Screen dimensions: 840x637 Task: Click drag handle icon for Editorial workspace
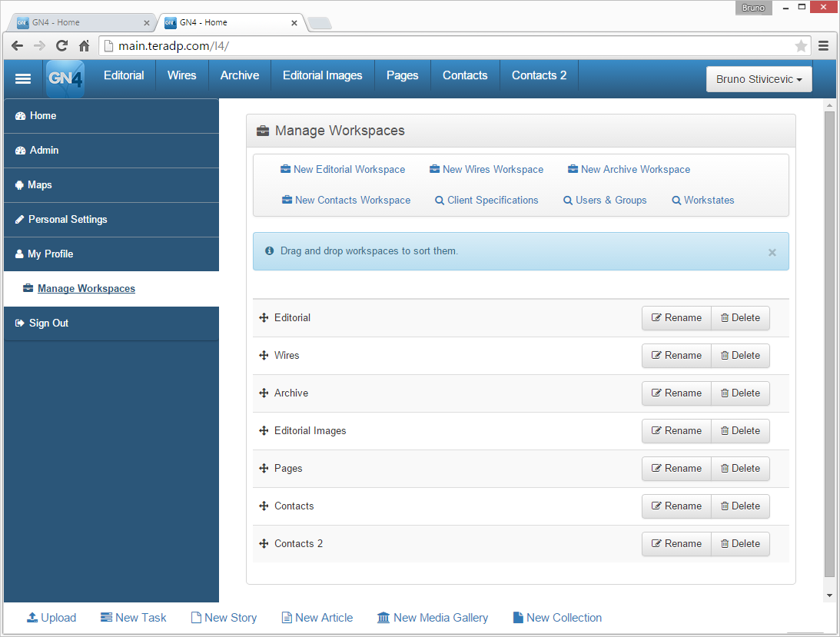click(x=264, y=317)
